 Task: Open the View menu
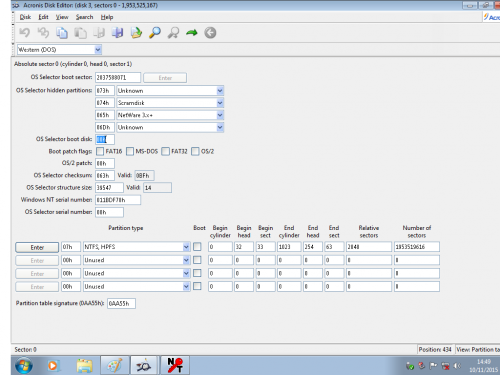[x=62, y=17]
